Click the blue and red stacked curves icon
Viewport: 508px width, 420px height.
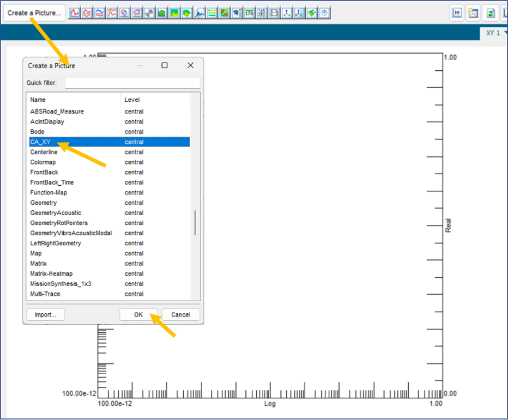[99, 13]
